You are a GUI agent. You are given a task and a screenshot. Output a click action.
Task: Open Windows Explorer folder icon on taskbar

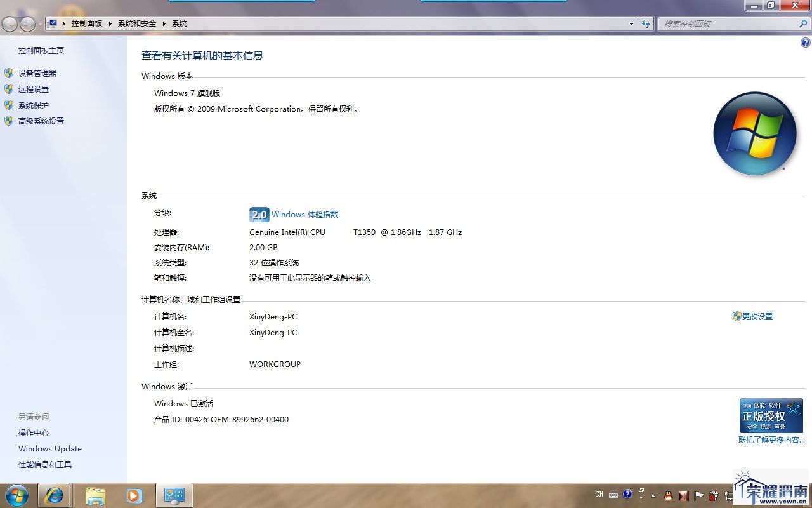point(95,495)
